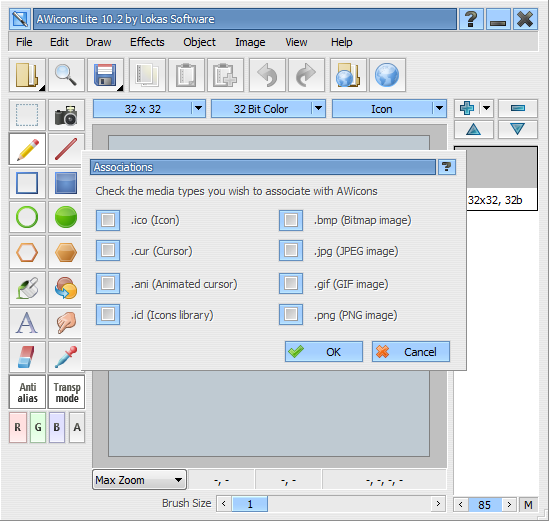Open the Max Zoom dropdown
This screenshot has height=521, width=549.
(x=139, y=480)
